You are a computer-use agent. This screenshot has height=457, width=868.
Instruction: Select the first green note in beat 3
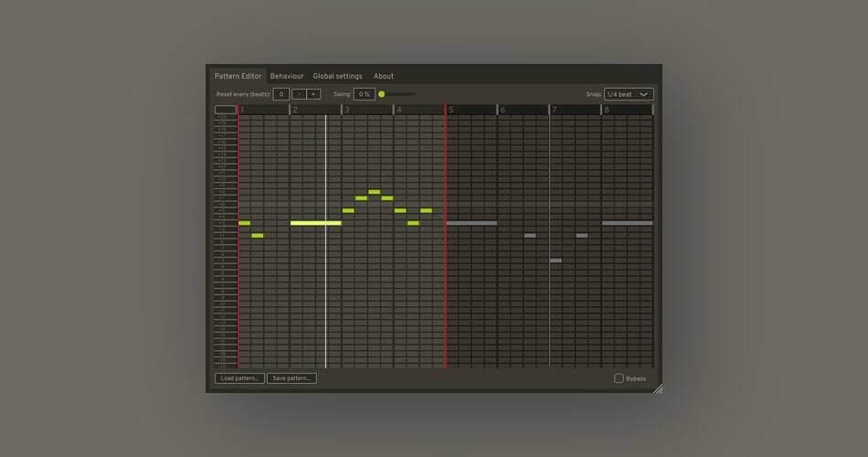point(348,210)
